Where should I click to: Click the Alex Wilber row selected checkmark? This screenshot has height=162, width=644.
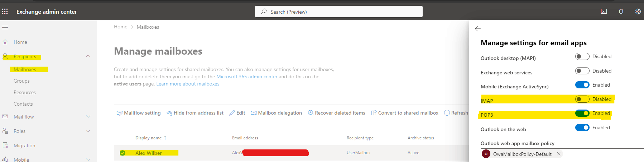[122, 153]
